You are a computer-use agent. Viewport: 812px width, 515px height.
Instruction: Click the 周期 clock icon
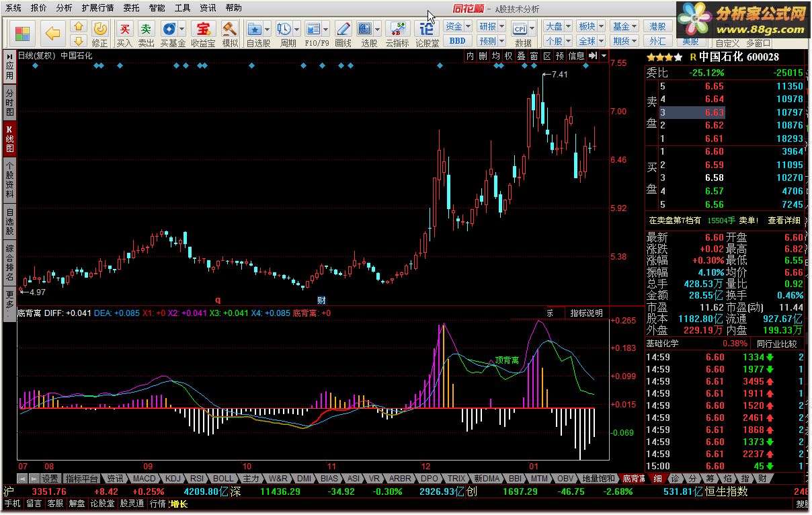(284, 28)
